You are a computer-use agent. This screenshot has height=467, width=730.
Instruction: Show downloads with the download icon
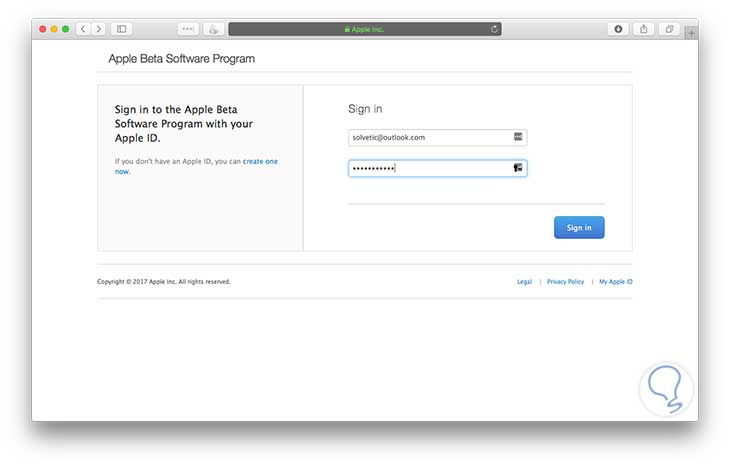tap(618, 29)
